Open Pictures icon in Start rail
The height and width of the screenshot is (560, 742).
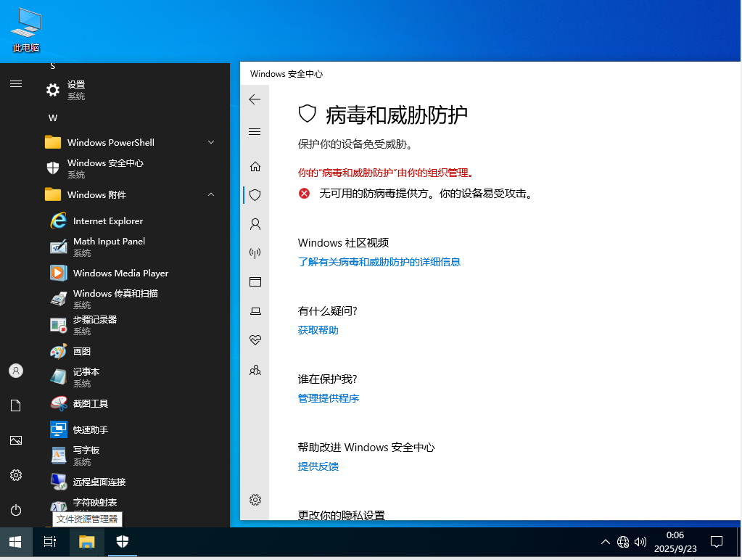(x=16, y=440)
